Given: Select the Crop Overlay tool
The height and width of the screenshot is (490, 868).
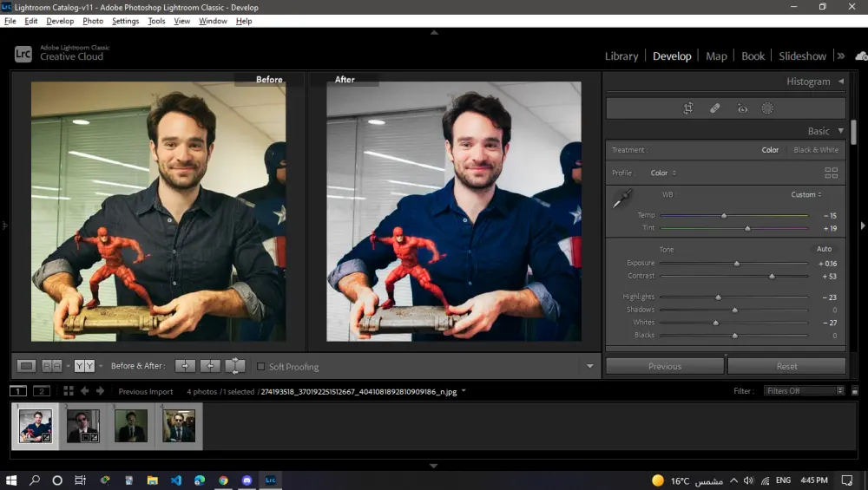Looking at the screenshot, I should pyautogui.click(x=688, y=108).
